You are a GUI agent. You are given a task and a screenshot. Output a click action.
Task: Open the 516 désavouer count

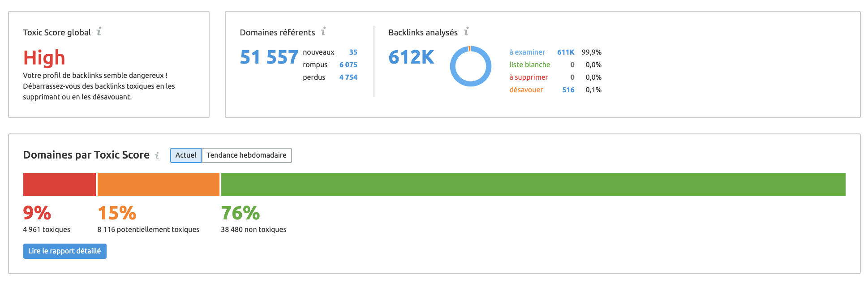568,90
